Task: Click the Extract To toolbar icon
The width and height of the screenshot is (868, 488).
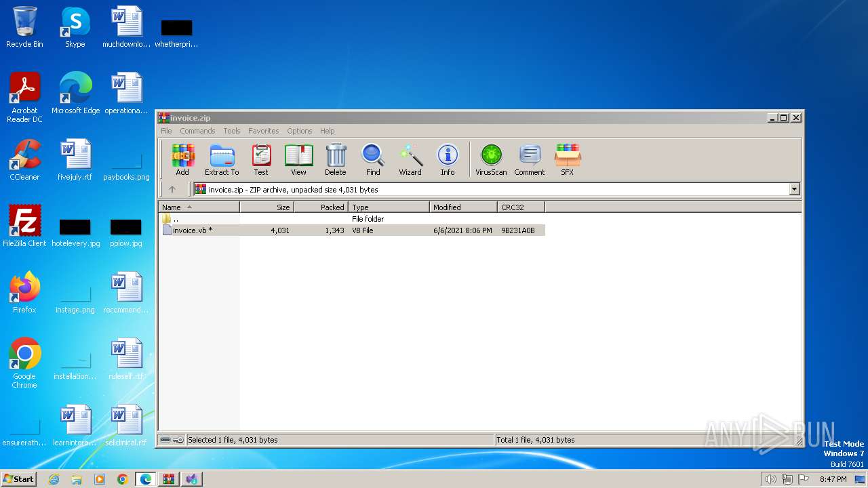Action: pyautogui.click(x=222, y=160)
